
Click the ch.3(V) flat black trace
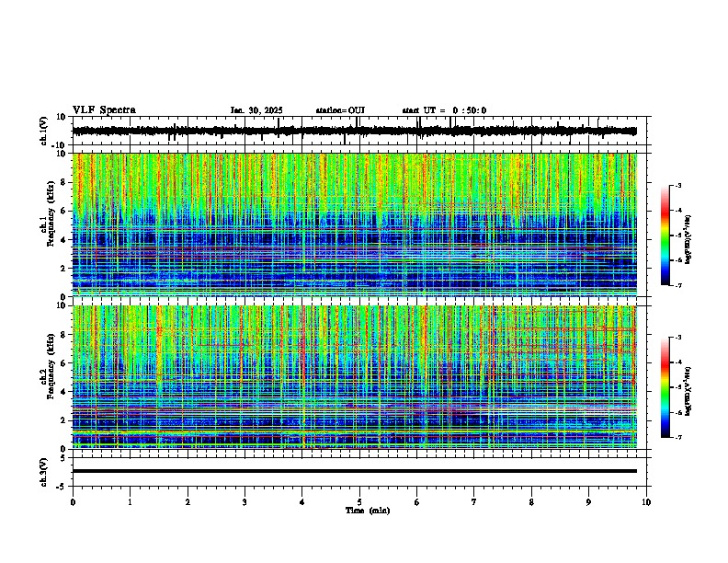point(355,471)
